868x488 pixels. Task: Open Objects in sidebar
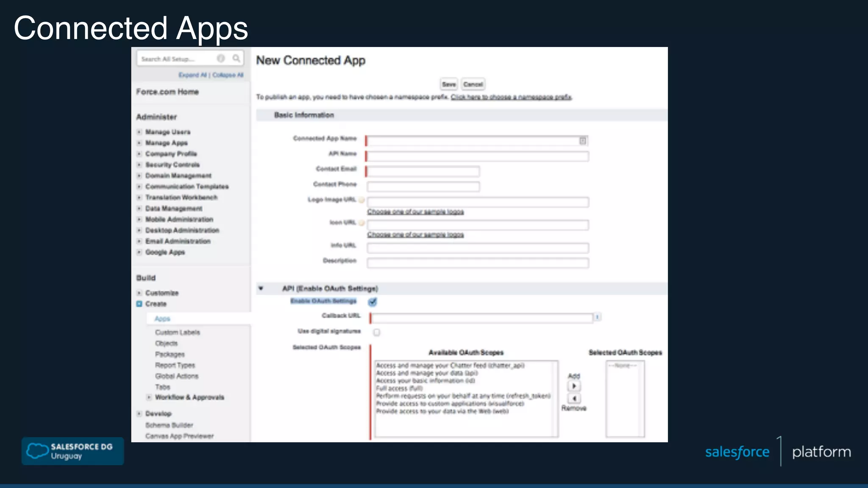point(167,344)
